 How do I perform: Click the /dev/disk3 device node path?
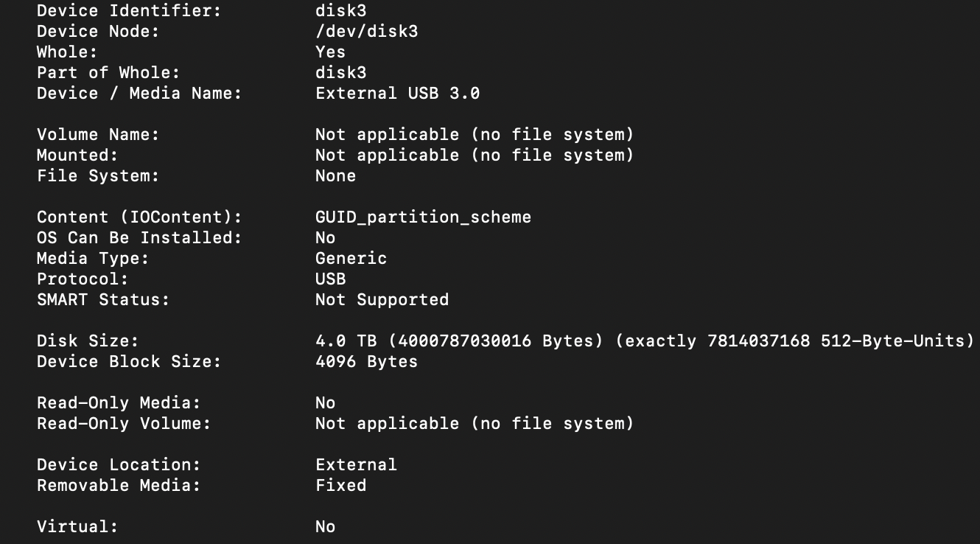tap(366, 32)
